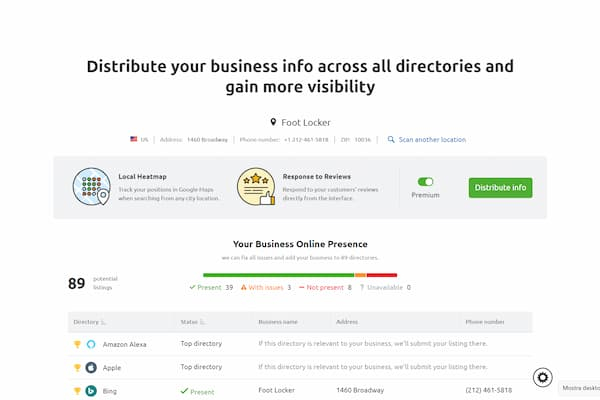Click the Local Heatmap title
The image size is (600, 400).
(x=142, y=176)
